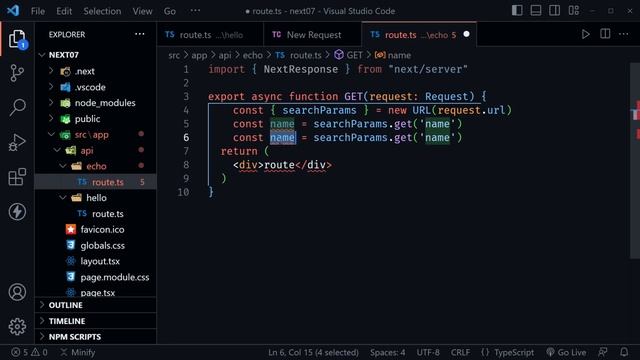Expand the .vscode folder
The height and width of the screenshot is (360, 640).
pyautogui.click(x=96, y=87)
